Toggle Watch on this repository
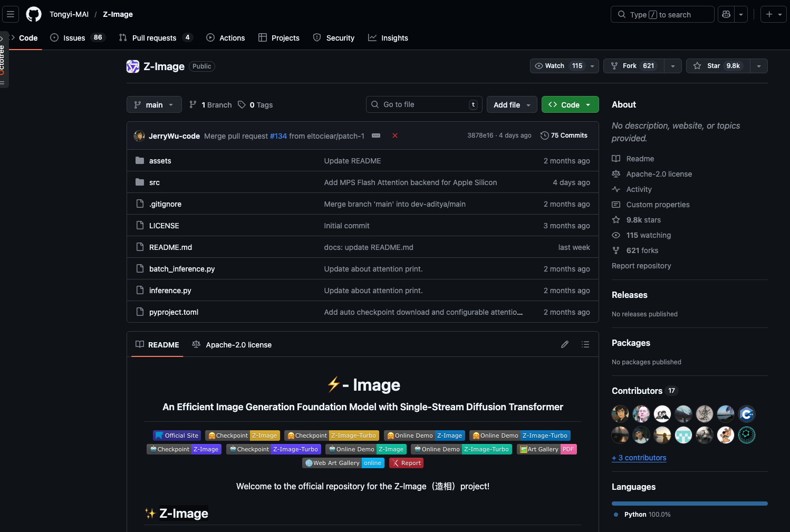Screen dimensions: 790x532 tap(558, 66)
